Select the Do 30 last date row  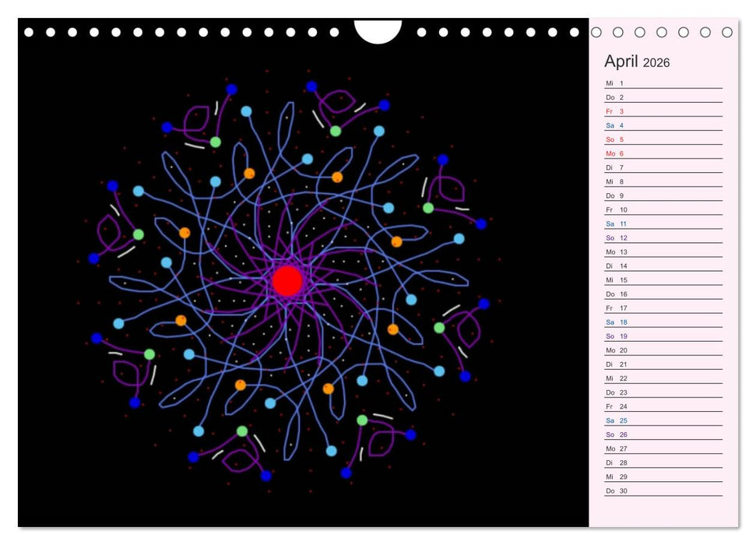663,490
